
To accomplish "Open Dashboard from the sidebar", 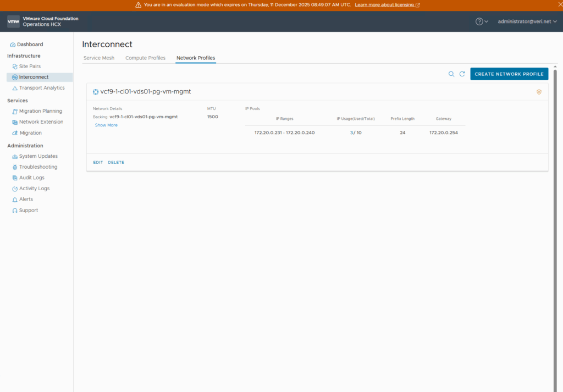I will pos(30,45).
